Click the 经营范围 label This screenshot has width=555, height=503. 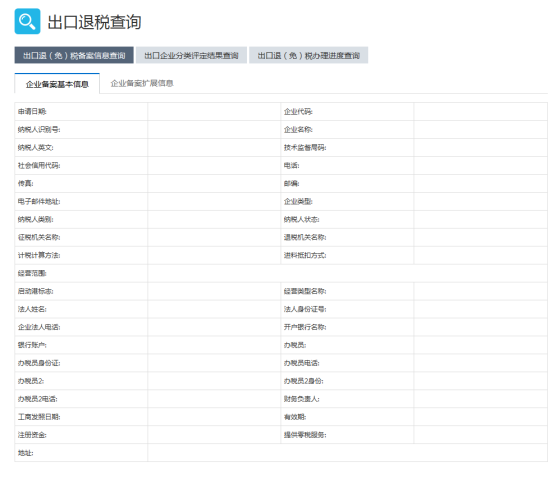(32, 274)
